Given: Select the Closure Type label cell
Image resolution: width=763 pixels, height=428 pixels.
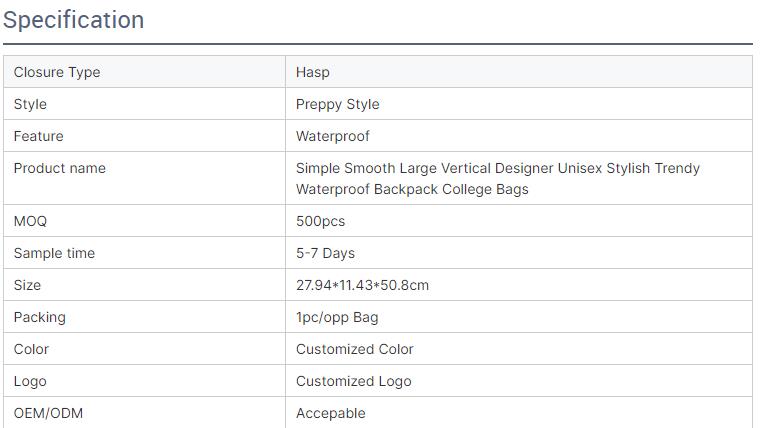Looking at the screenshot, I should click(x=57, y=72).
